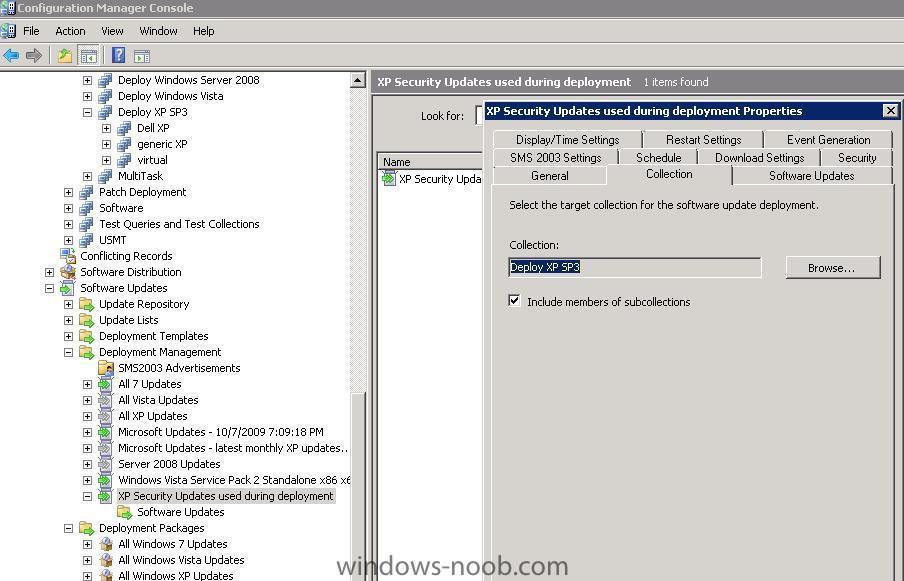This screenshot has width=904, height=581.
Task: Click the SMS2003 Advertisements folder icon
Action: 106,368
